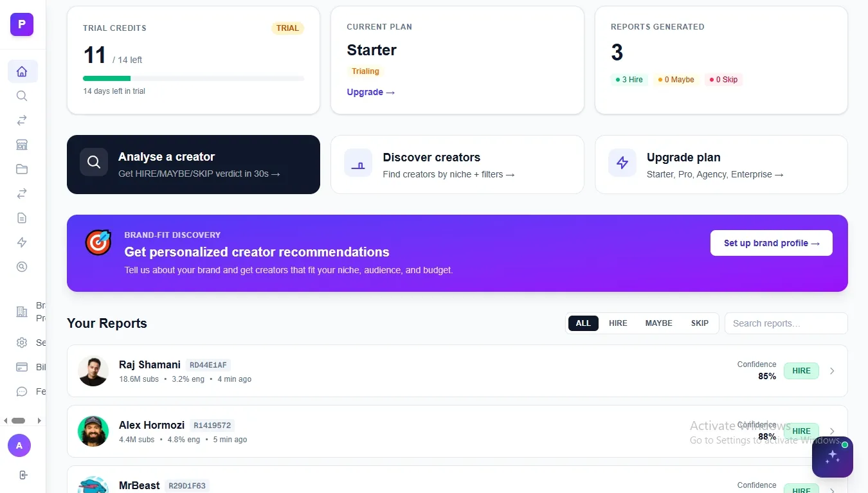Open the user avatar labeled A
This screenshot has height=493, width=868.
19,445
